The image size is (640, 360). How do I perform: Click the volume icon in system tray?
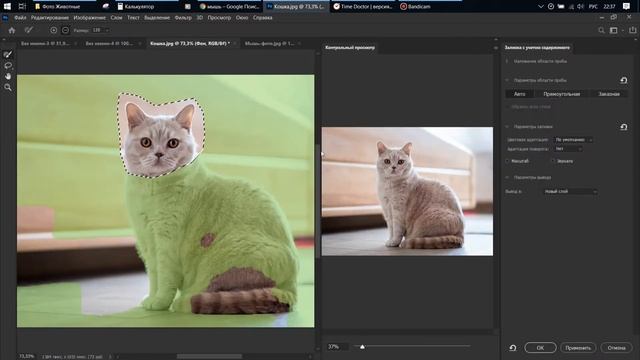pyautogui.click(x=580, y=7)
